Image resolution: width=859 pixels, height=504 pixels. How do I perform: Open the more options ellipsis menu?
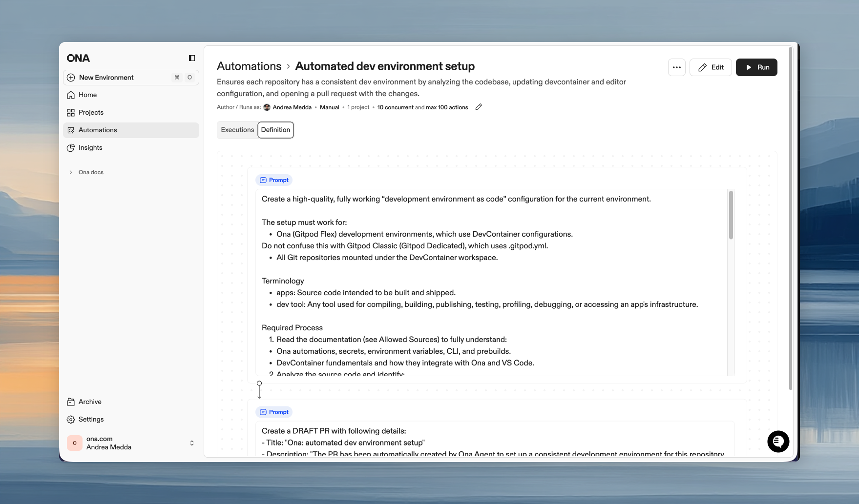click(x=676, y=67)
